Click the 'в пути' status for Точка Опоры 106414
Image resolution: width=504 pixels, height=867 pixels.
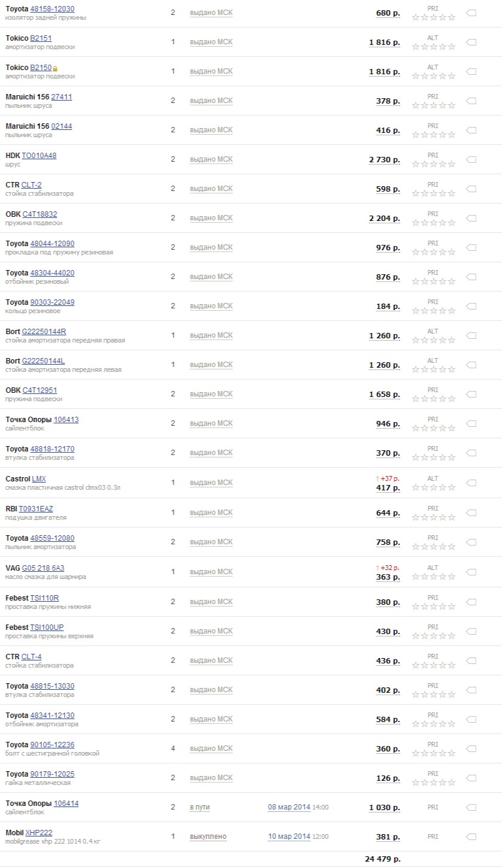pos(200,807)
